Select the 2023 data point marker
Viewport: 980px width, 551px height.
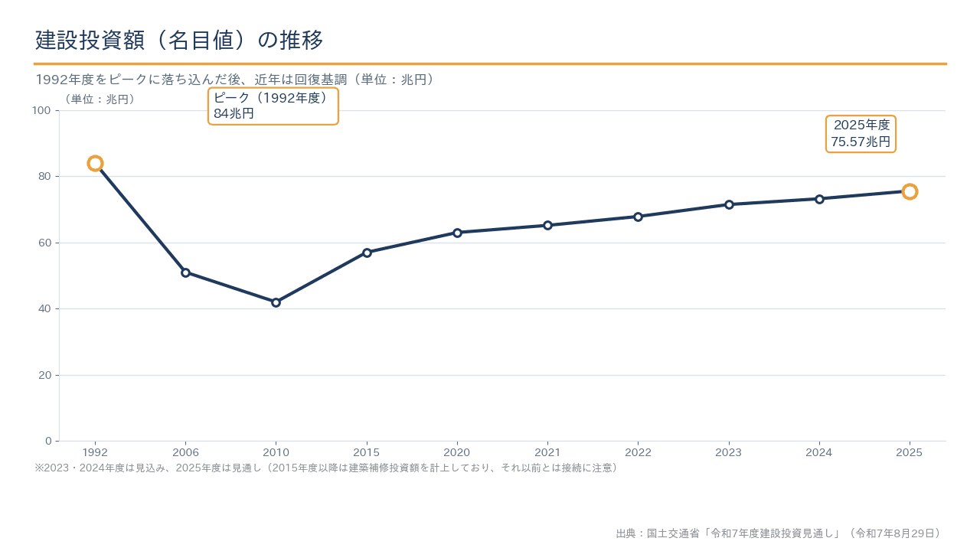pos(729,204)
